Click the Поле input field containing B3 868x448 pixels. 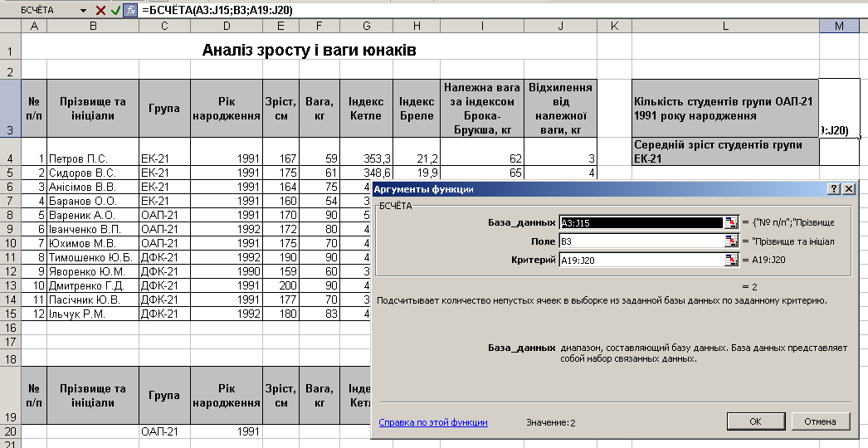[641, 241]
